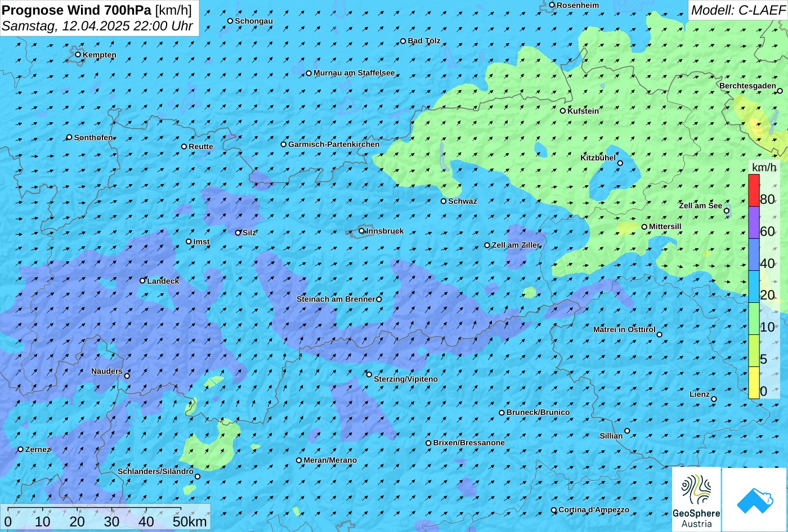Image resolution: width=788 pixels, height=532 pixels.
Task: Click the Steinach am Brenner label
Action: (x=335, y=299)
